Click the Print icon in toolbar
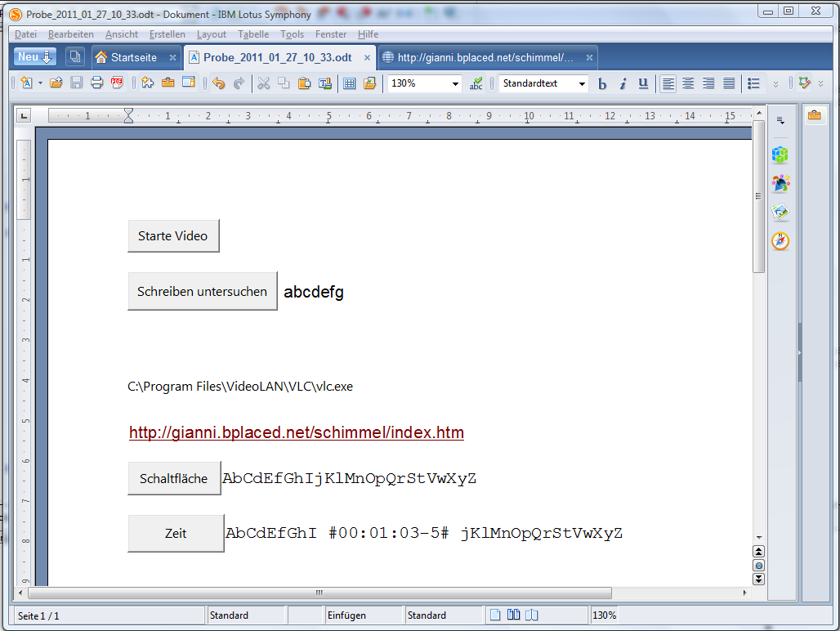Screen dimensions: 840x631 (97, 83)
